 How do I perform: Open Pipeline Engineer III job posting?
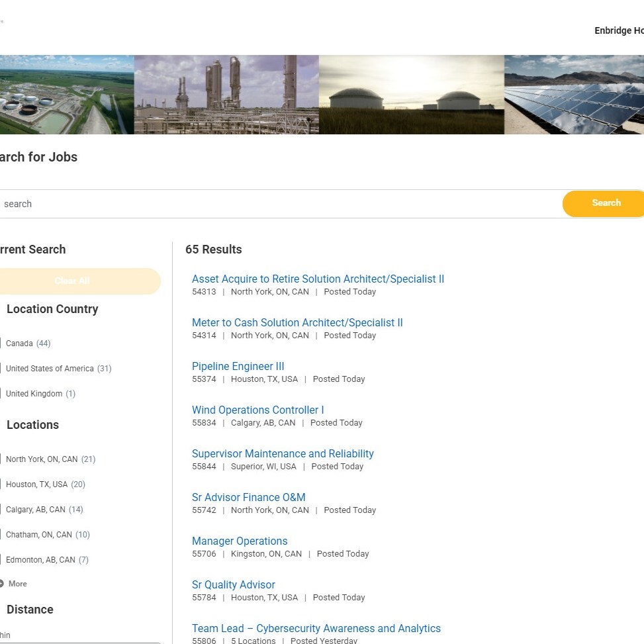pyautogui.click(x=238, y=366)
